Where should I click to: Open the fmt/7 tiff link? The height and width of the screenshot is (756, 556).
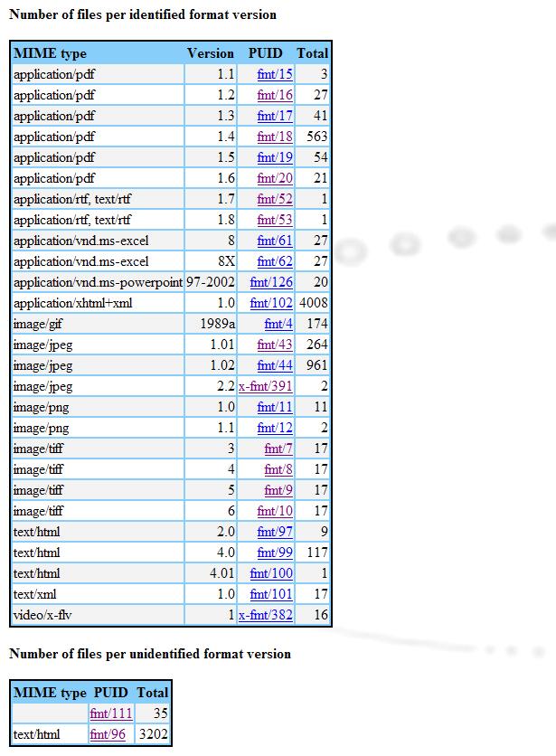tap(278, 449)
